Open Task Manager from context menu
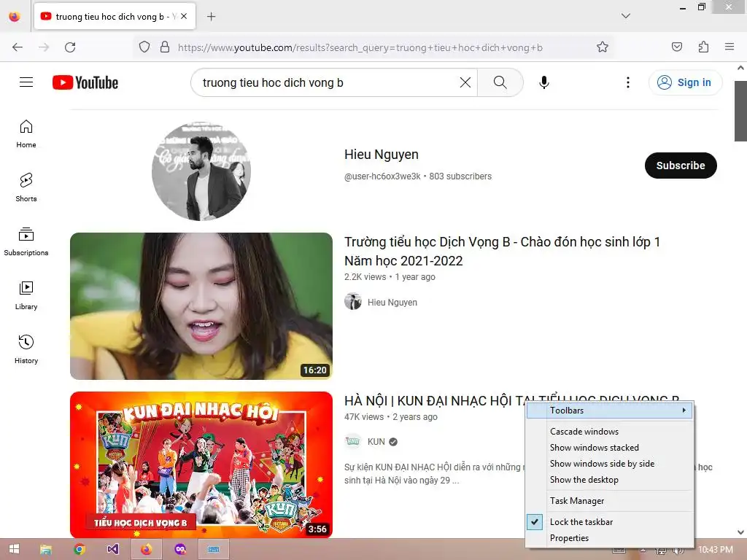This screenshot has width=747, height=560. [x=609, y=501]
